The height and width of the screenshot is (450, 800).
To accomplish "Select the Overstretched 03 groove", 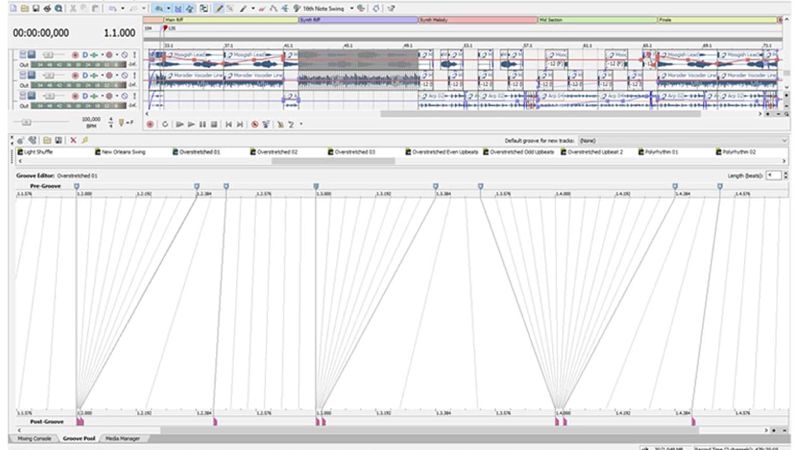I will [x=351, y=152].
